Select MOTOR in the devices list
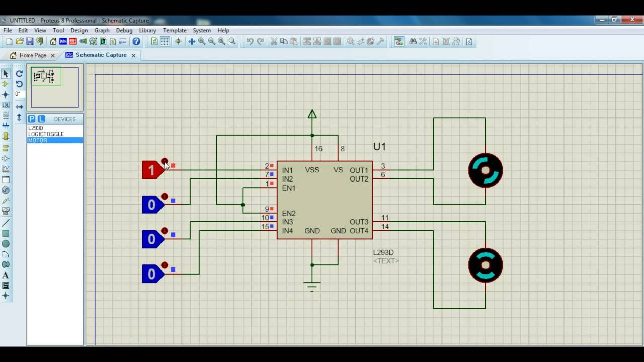644x362 pixels. (x=55, y=140)
